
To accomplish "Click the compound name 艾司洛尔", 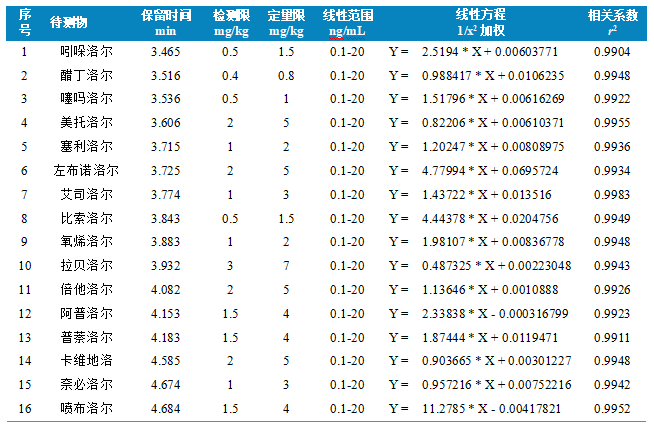I will click(x=86, y=194).
